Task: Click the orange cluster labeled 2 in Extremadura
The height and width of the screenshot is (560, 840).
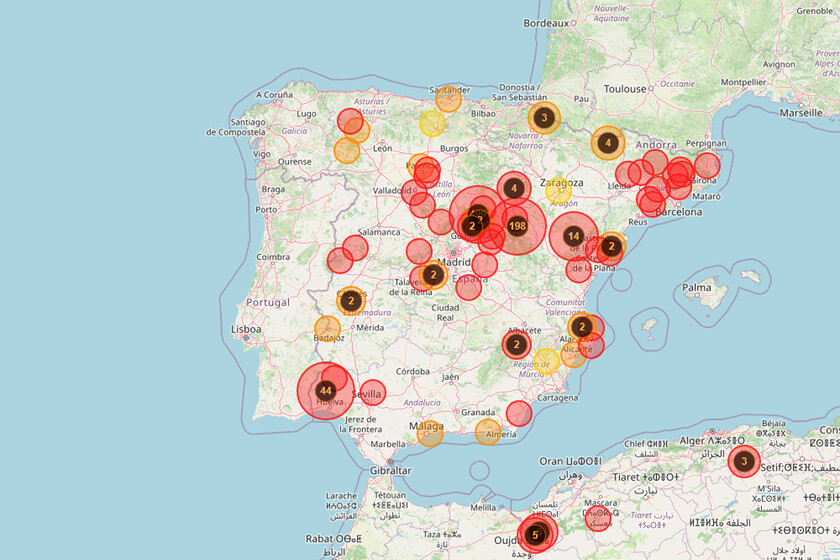Action: point(351,301)
